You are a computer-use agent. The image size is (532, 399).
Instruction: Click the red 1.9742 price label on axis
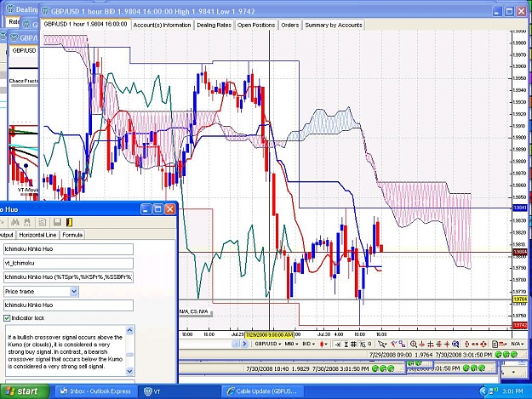pyautogui.click(x=520, y=325)
